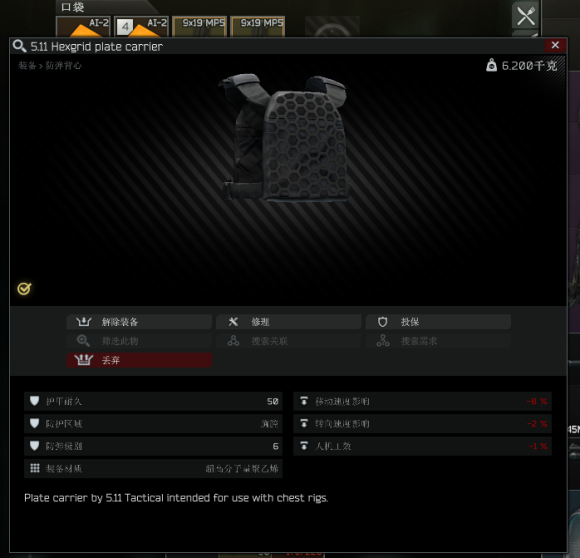
Task: Click the 装备 breadcrumb link
Action: [x=27, y=66]
